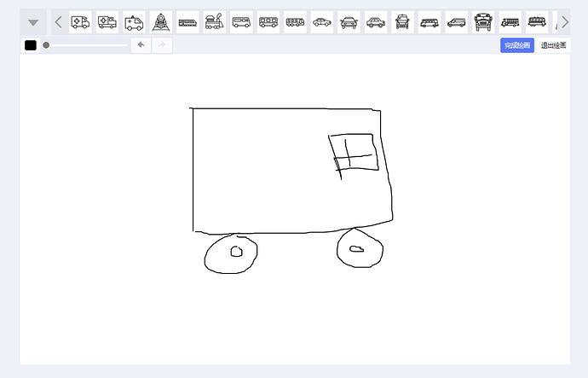The image size is (588, 378).
Task: Open the gray triangle dropdown at top left
Action: (33, 23)
